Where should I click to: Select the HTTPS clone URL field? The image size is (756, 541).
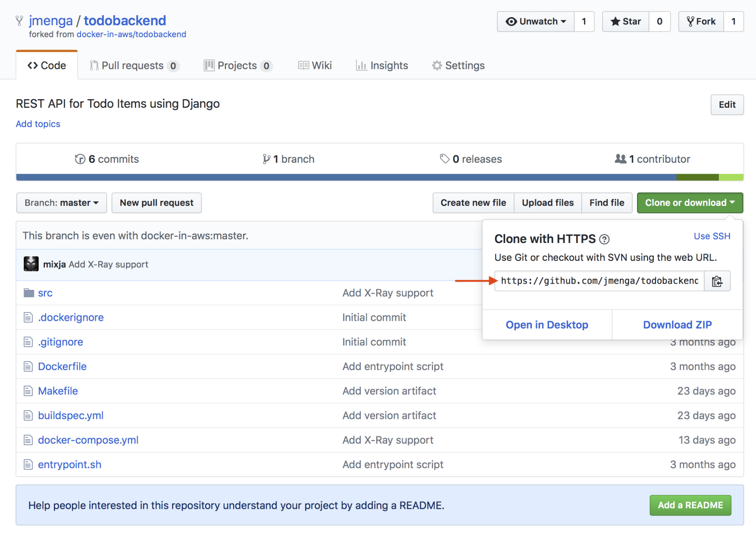click(599, 281)
